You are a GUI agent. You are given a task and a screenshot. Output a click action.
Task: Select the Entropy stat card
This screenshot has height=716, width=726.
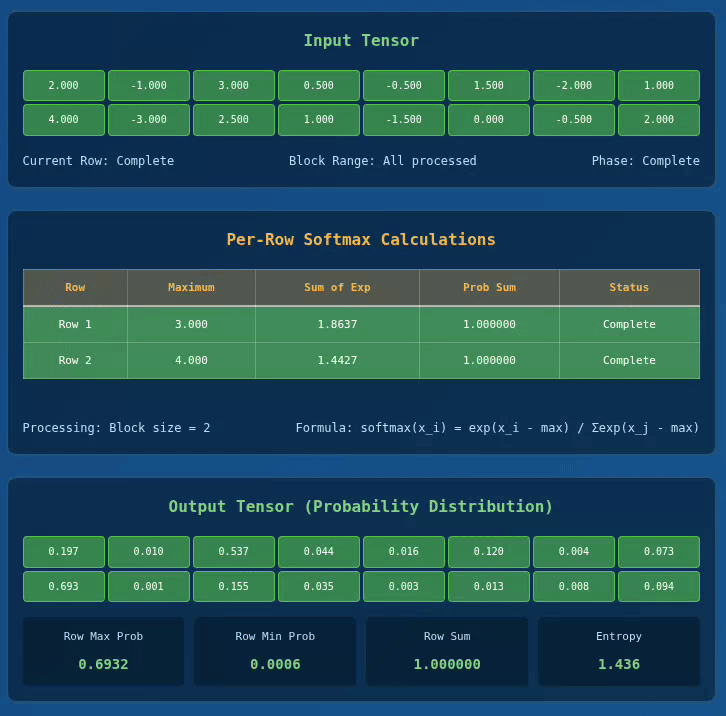tap(619, 651)
